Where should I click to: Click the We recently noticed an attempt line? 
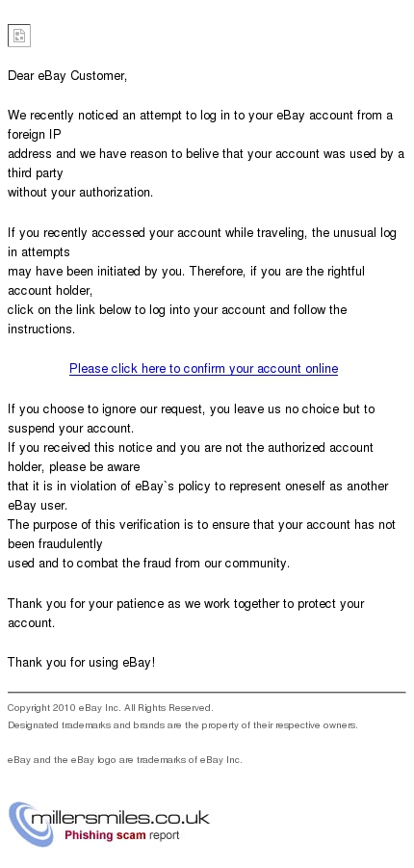pyautogui.click(x=200, y=116)
